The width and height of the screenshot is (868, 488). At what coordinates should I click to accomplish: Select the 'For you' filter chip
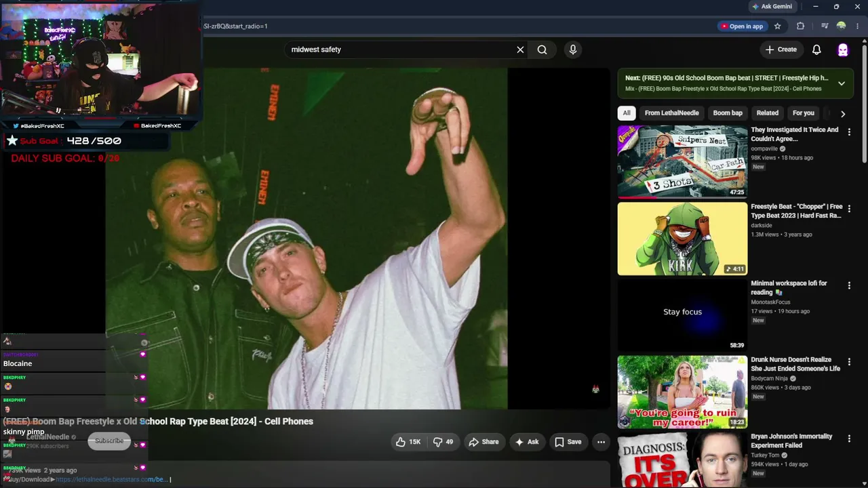pyautogui.click(x=804, y=113)
